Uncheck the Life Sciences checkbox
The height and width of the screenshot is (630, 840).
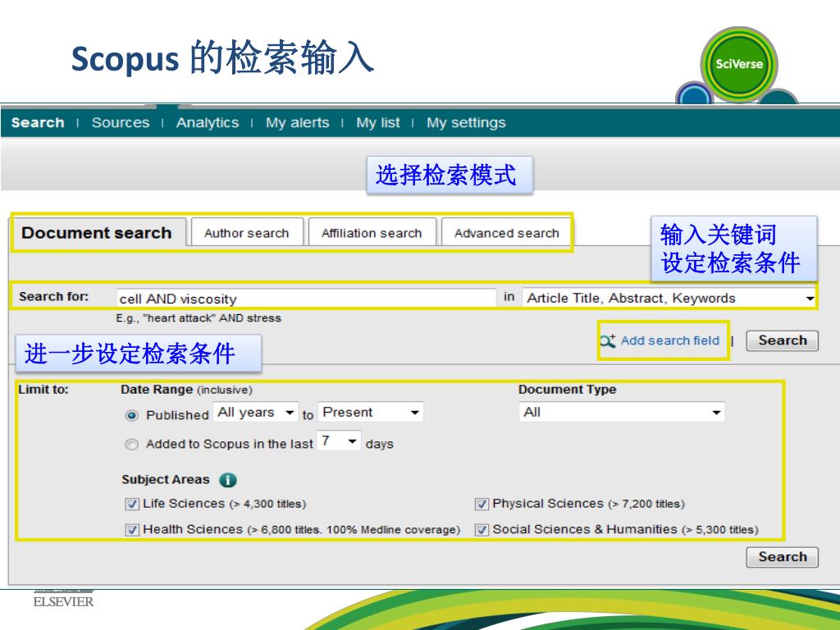(131, 504)
